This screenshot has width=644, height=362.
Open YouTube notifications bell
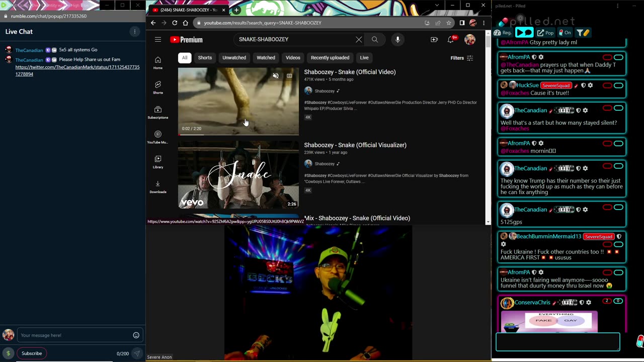point(451,39)
